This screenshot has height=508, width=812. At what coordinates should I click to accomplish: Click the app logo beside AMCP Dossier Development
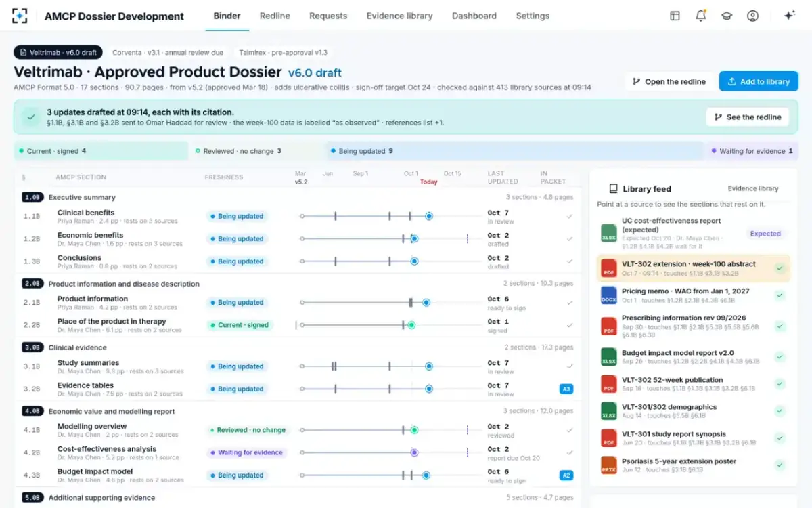pyautogui.click(x=20, y=16)
